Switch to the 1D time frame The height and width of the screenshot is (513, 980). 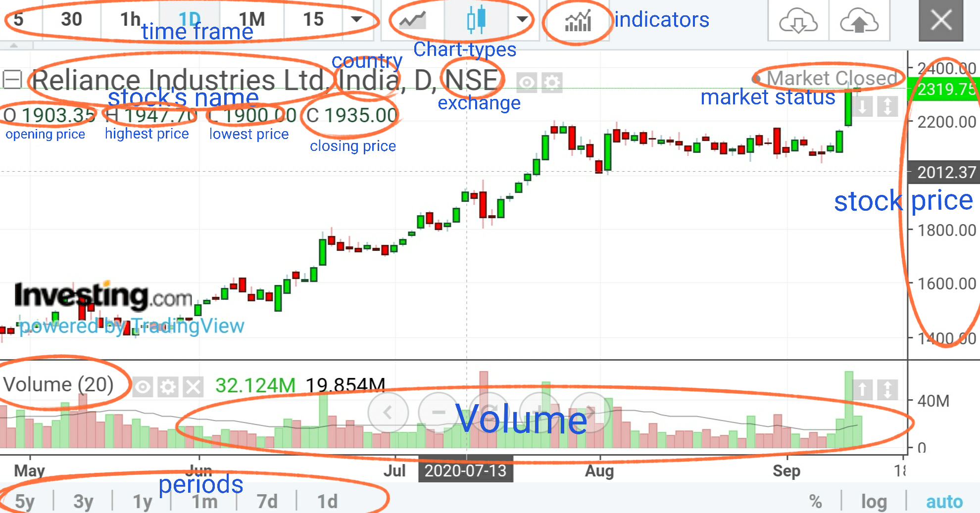[190, 20]
